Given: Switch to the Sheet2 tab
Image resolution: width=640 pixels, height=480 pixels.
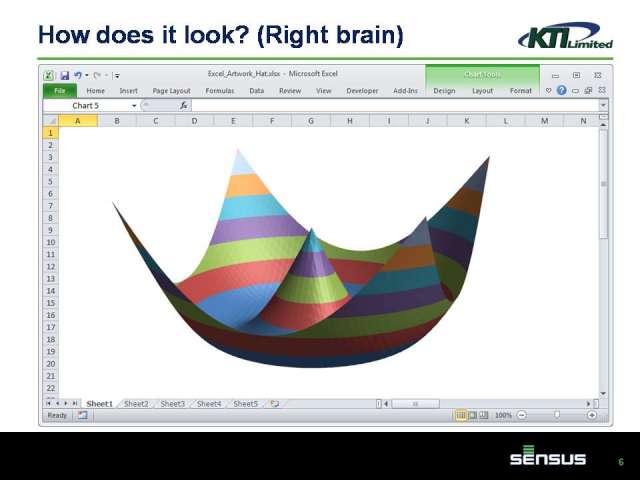Looking at the screenshot, I should click(136, 404).
